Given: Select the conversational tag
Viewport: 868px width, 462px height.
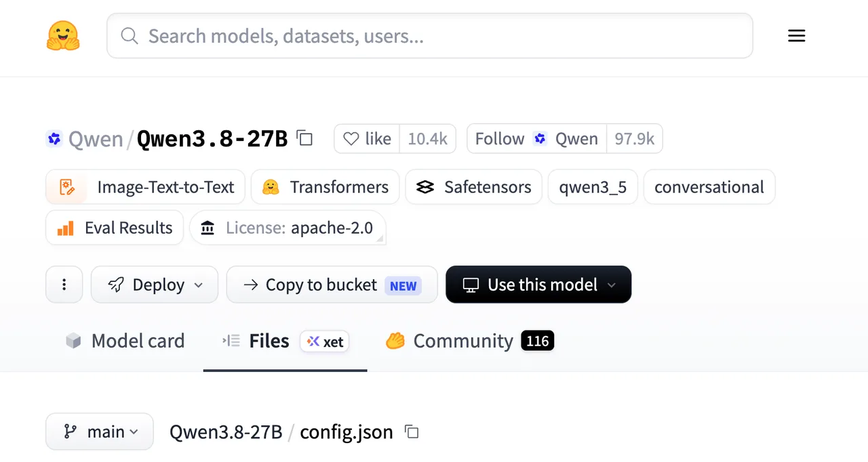Looking at the screenshot, I should pos(709,187).
